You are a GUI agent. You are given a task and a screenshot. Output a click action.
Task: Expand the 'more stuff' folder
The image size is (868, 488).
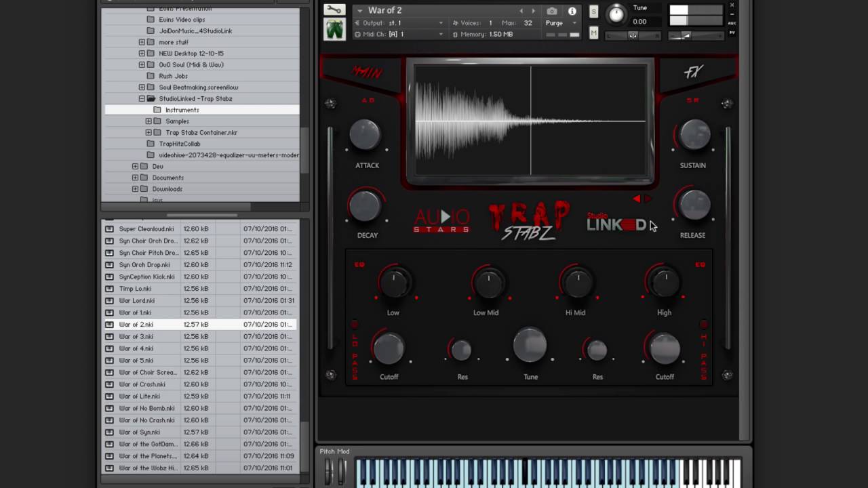coord(142,42)
